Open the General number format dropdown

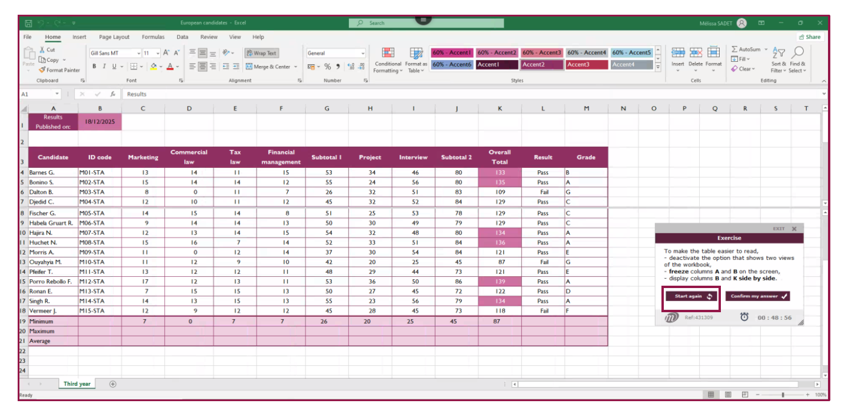pyautogui.click(x=363, y=53)
